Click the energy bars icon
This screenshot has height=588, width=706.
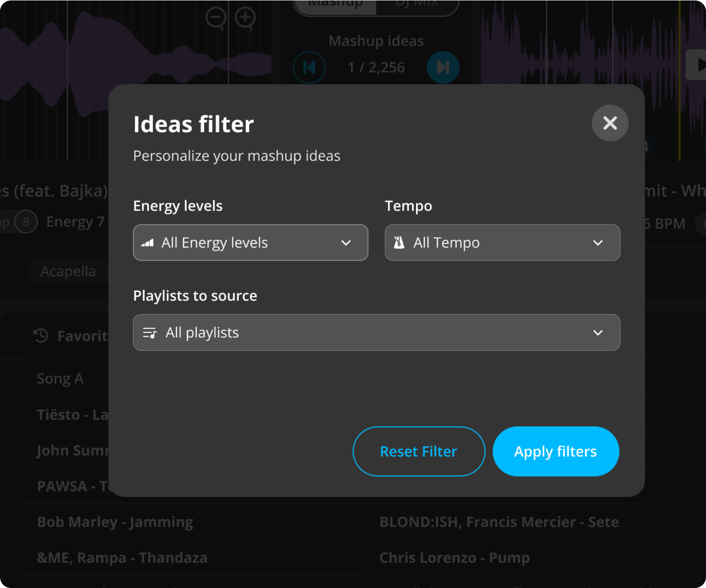coord(147,243)
